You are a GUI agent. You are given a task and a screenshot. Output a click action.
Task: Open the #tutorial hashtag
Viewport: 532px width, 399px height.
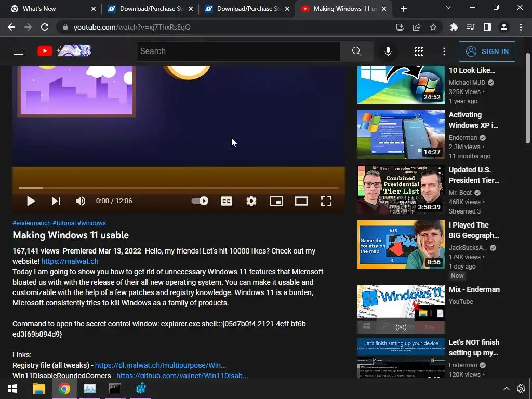pos(64,223)
